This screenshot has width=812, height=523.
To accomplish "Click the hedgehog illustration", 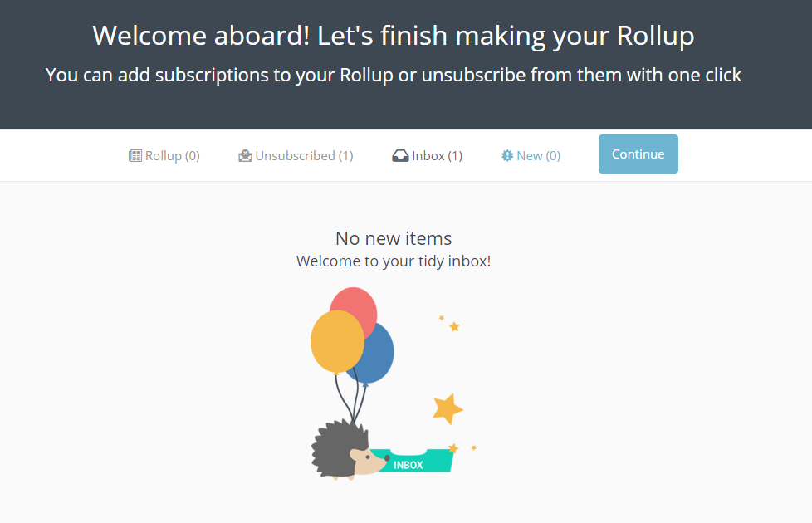I will tap(348, 450).
